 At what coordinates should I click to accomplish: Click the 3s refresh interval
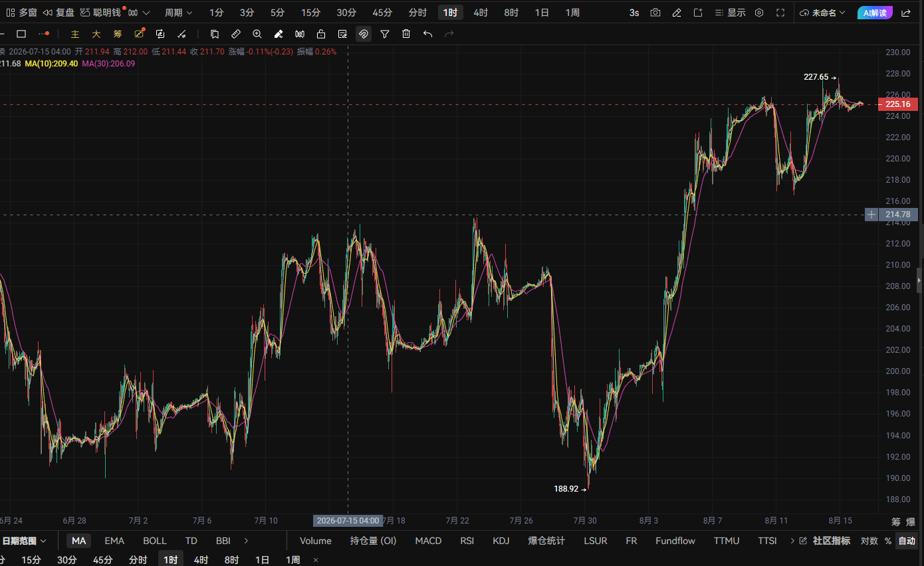pyautogui.click(x=634, y=13)
